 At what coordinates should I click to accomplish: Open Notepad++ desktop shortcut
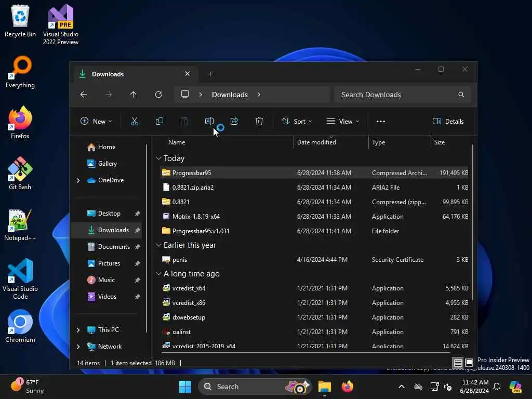click(20, 224)
